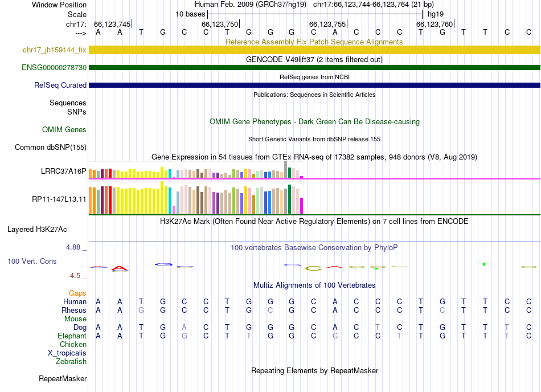Screen dimensions: 541x392
Task: Open Multiz Alignments of 100 Vertebrates title
Action: (314, 285)
